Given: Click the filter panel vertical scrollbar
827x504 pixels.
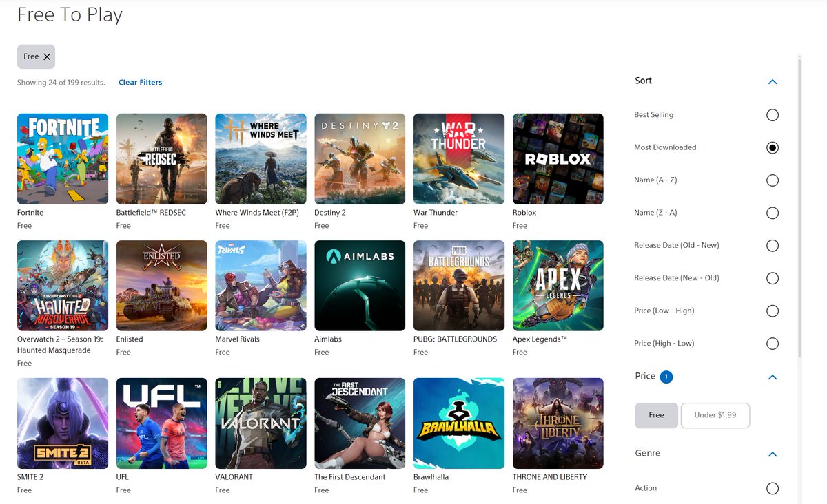Looking at the screenshot, I should 799,207.
